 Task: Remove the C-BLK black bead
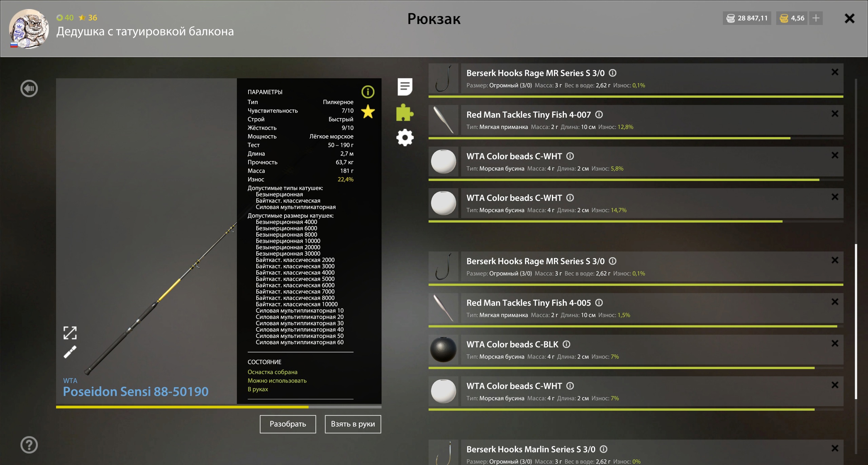835,343
